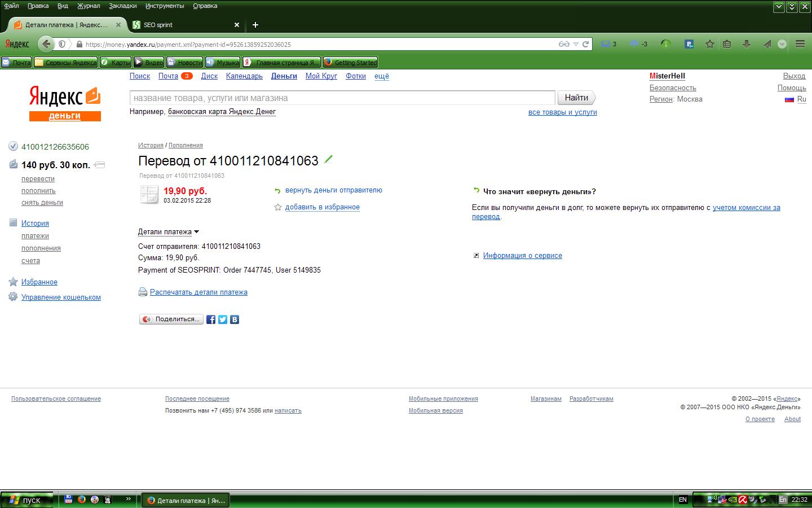Toggle reader view glasses icon
The width and height of the screenshot is (812, 508).
coord(564,44)
